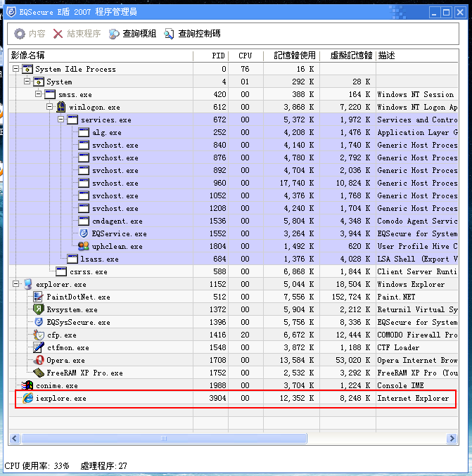Select the Rvsystem.exe shield icon
This screenshot has height=476, width=472.
tap(39, 309)
